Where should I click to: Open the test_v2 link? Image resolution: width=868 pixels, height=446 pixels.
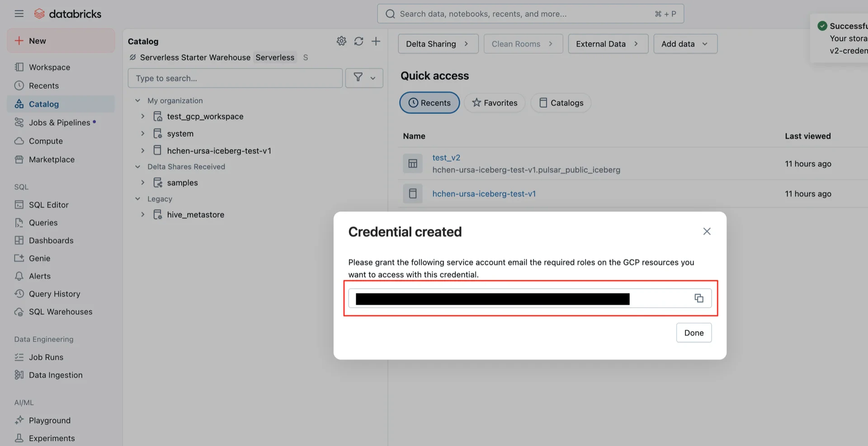pyautogui.click(x=446, y=157)
